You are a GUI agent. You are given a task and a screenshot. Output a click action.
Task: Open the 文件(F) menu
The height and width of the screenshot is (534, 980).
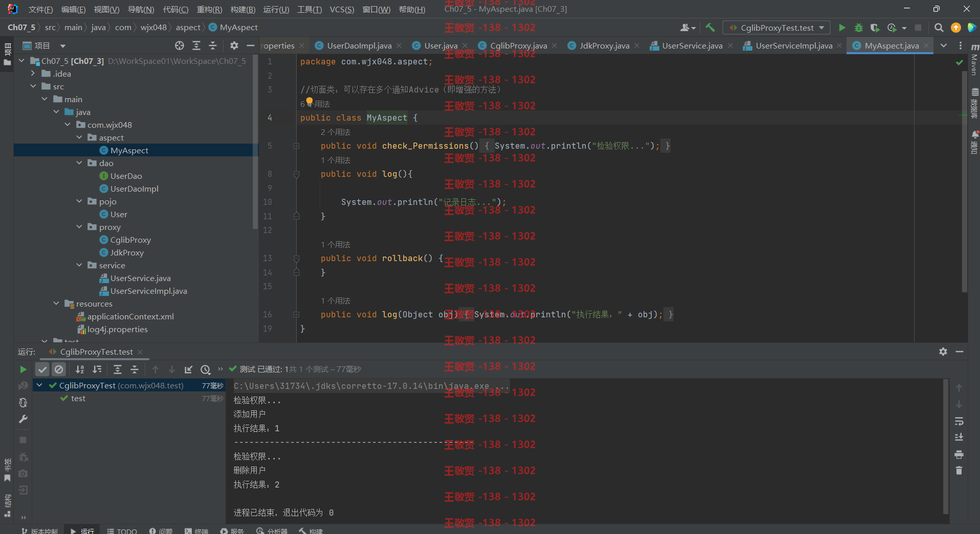(40, 9)
